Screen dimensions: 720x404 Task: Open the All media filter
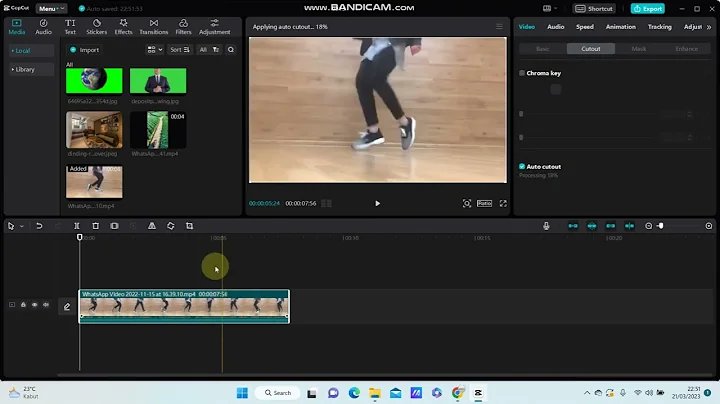(209, 50)
